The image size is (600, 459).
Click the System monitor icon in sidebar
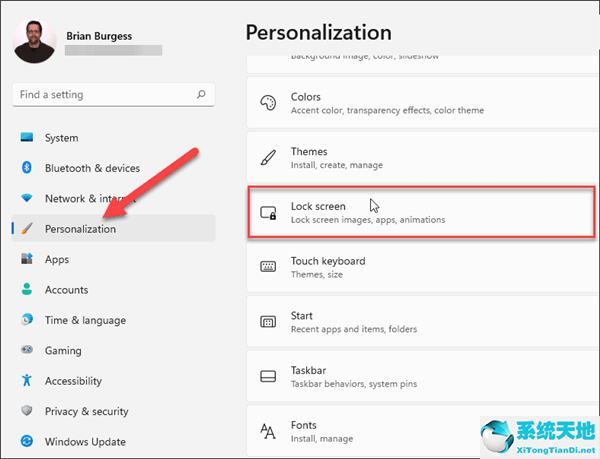click(27, 138)
